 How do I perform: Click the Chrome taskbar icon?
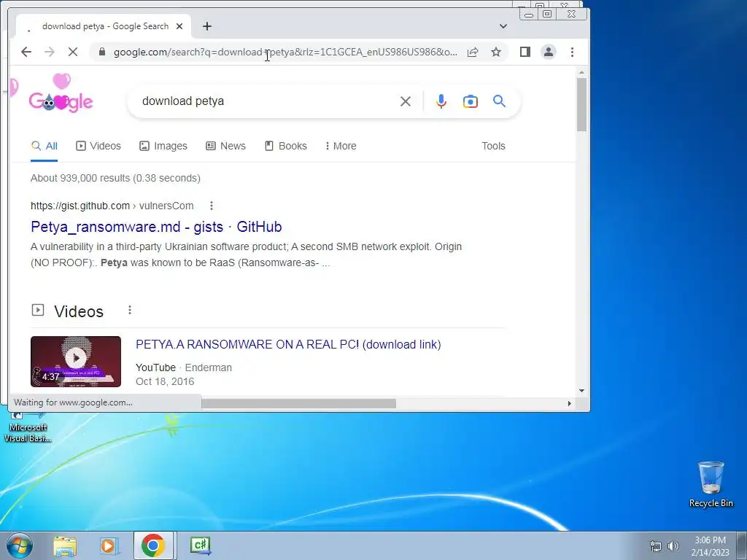[x=153, y=545]
